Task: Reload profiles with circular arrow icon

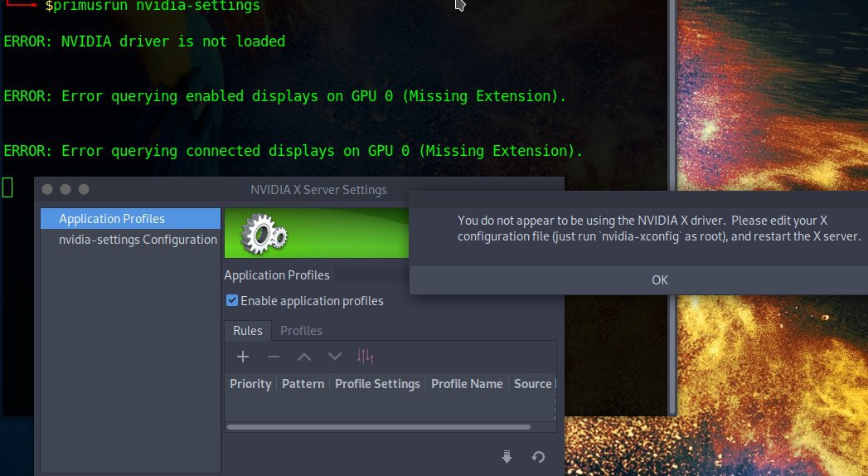Action: click(x=538, y=457)
